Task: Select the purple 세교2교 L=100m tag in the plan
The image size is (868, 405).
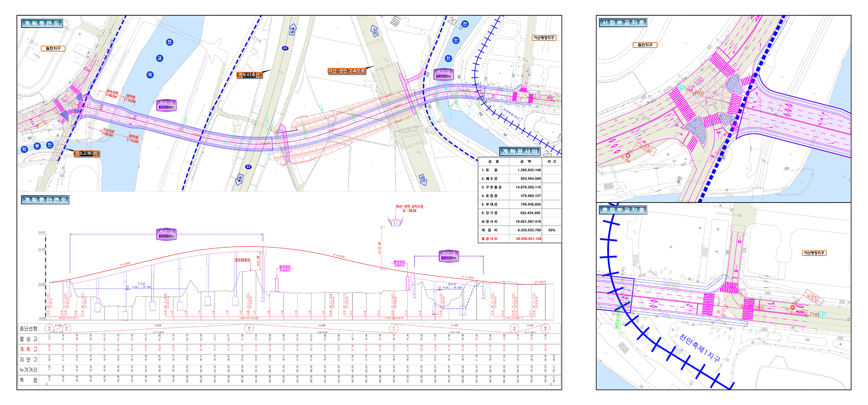Action: point(444,74)
